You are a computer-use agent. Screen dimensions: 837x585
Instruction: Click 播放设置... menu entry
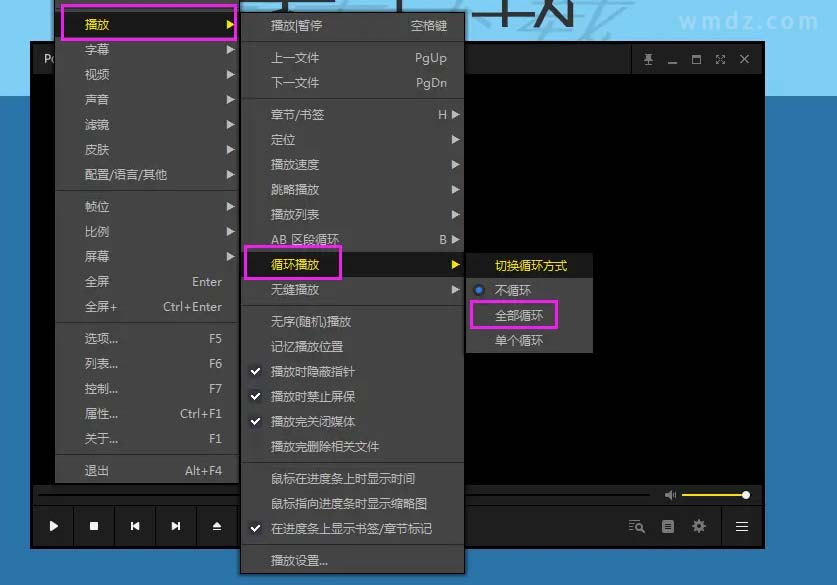tap(299, 561)
